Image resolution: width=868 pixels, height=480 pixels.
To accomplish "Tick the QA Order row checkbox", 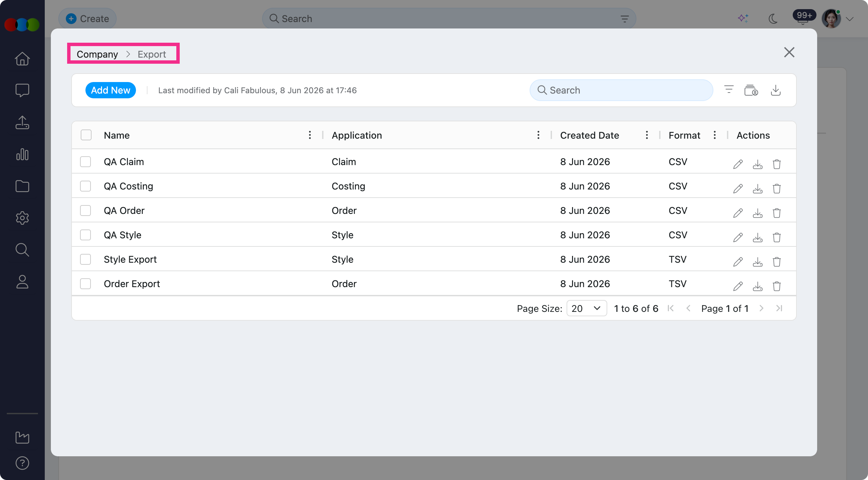I will click(x=85, y=211).
